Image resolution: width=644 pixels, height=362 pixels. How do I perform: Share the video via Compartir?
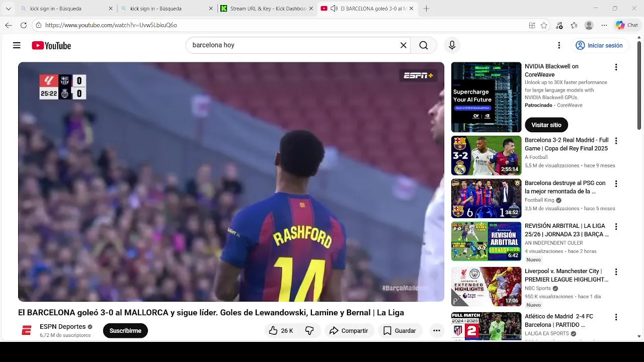point(349,330)
